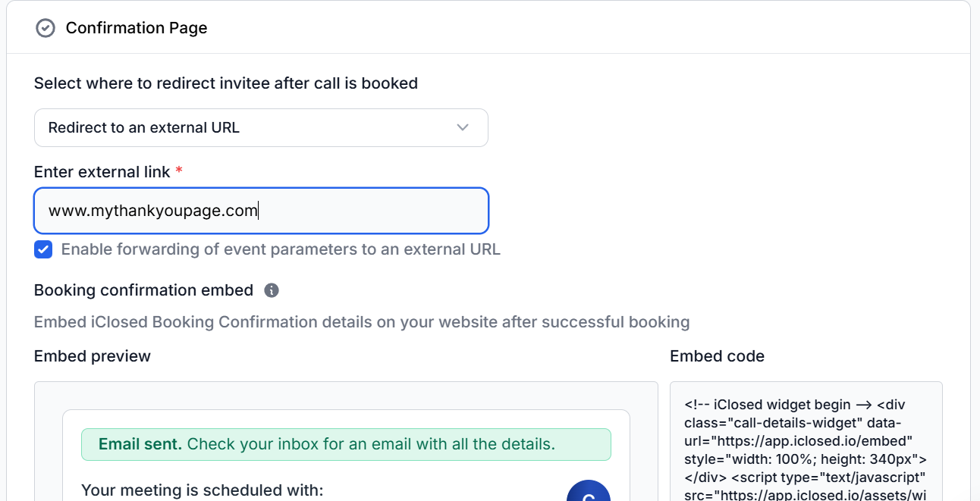Click the blue avatar circle in embed preview
The image size is (980, 501).
coord(589,491)
